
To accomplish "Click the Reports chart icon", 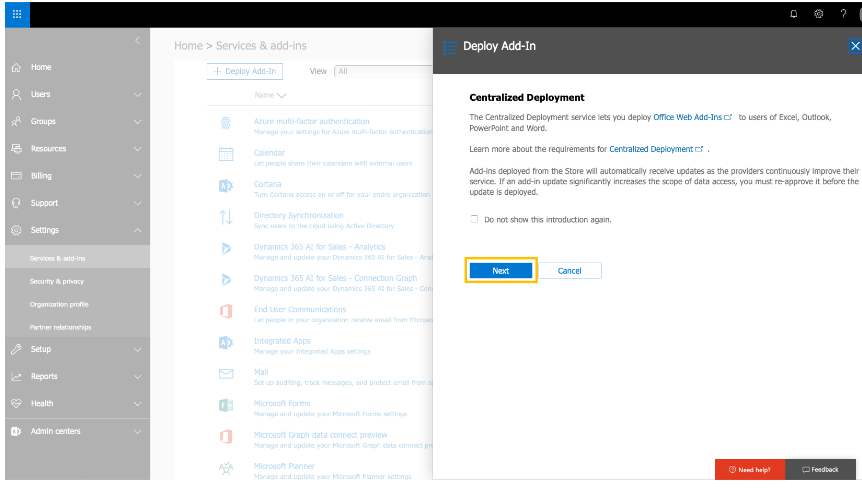I will (16, 376).
